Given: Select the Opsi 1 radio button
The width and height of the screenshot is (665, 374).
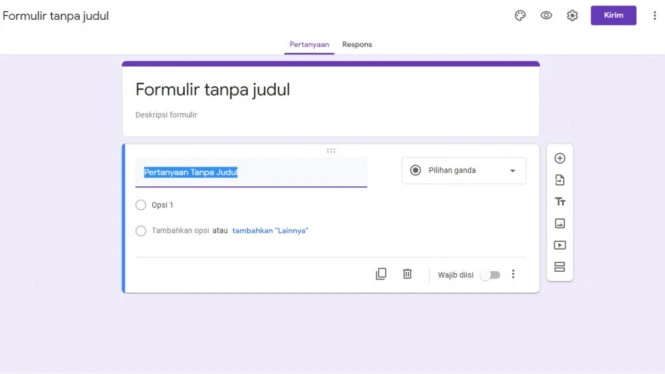Looking at the screenshot, I should (141, 205).
